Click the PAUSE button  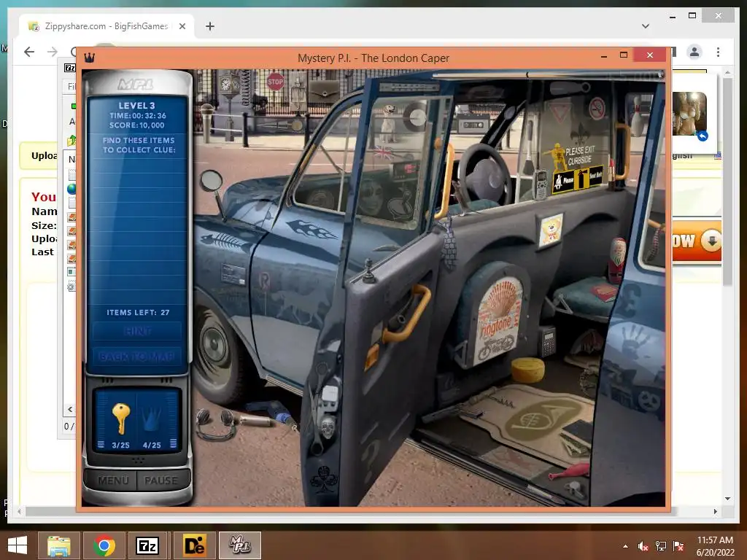point(161,481)
